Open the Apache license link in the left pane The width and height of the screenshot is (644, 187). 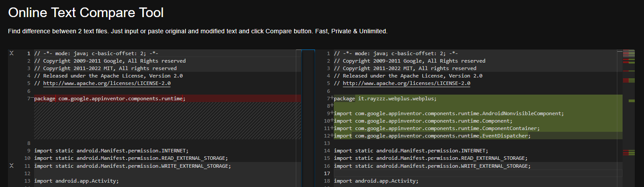(107, 83)
